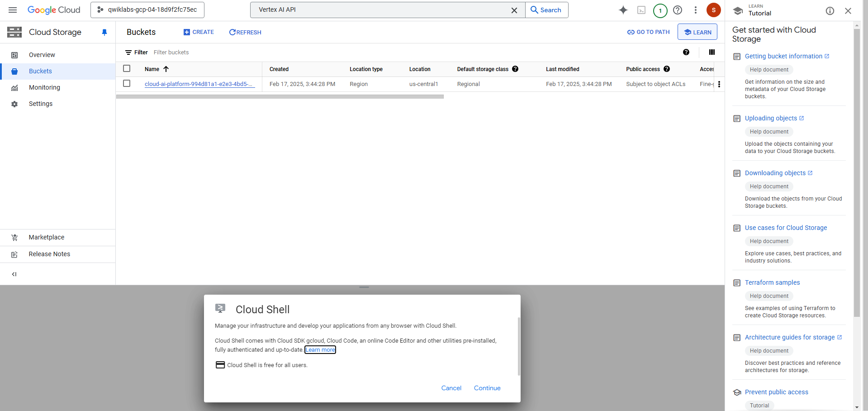Screen dimensions: 868x411
Task: Cancel the Cloud Shell dialog
Action: coord(451,388)
